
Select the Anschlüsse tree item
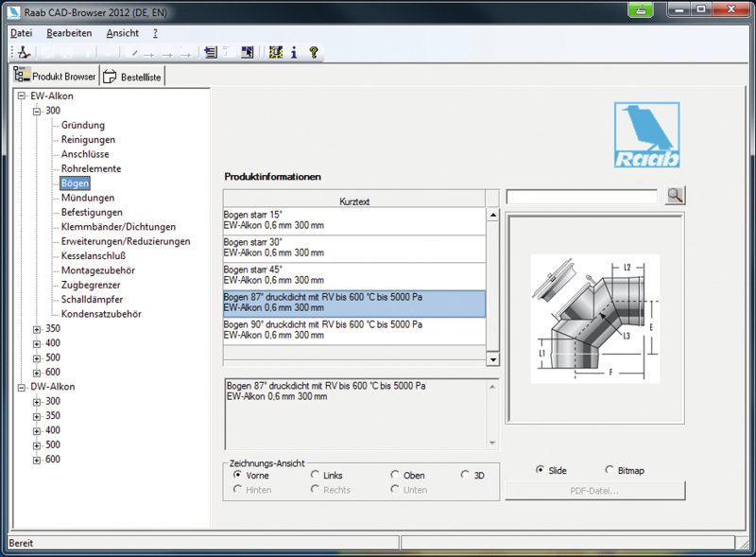click(85, 154)
